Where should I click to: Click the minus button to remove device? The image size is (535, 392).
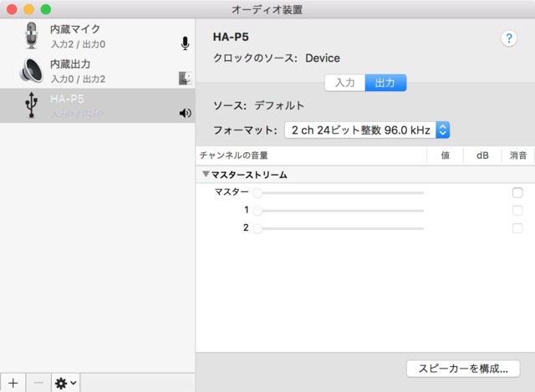(x=38, y=383)
